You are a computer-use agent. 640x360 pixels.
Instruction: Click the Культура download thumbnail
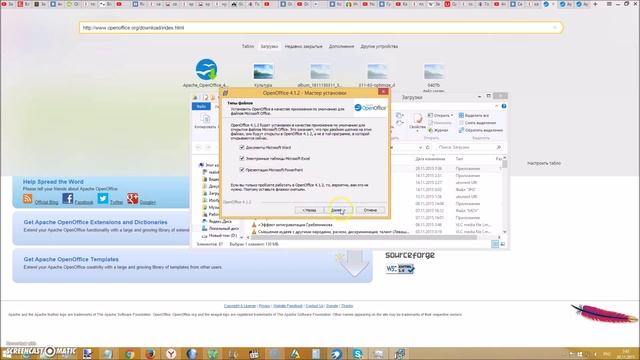tap(263, 72)
